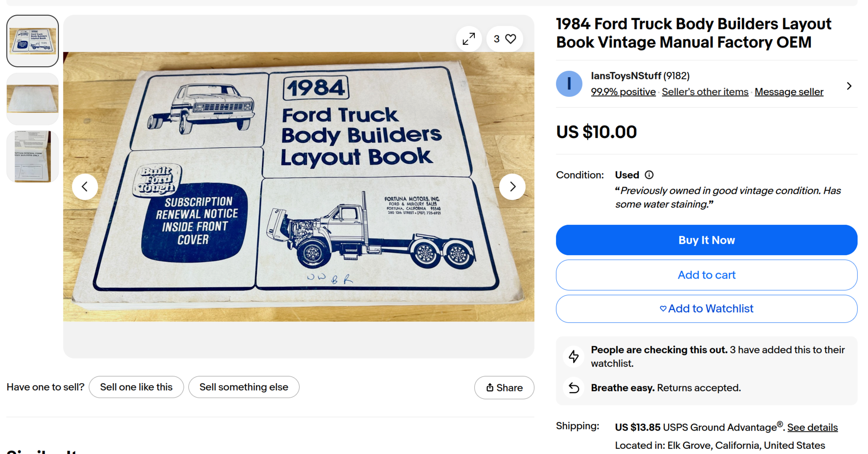Select the first cover photo thumbnail
868x454 pixels.
coord(33,41)
